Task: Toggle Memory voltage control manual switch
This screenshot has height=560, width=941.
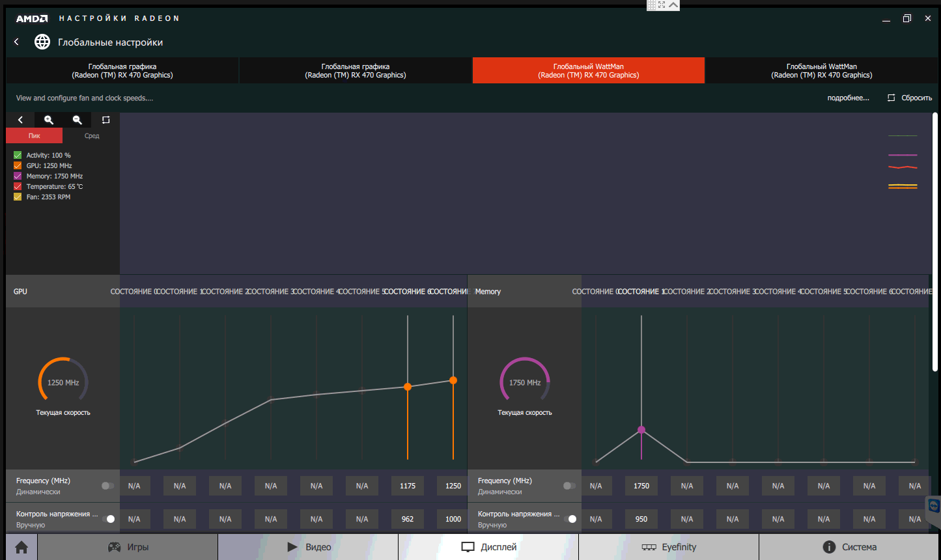Action: click(569, 519)
